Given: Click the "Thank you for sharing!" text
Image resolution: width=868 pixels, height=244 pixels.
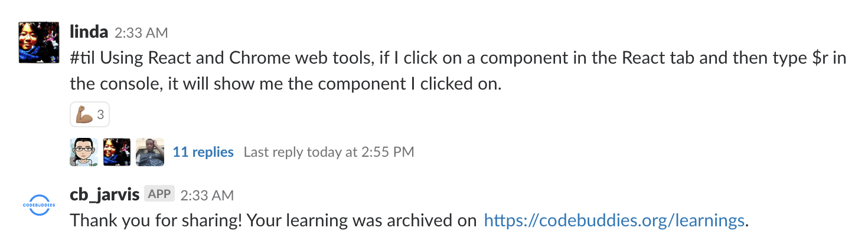Looking at the screenshot, I should pos(156,221).
